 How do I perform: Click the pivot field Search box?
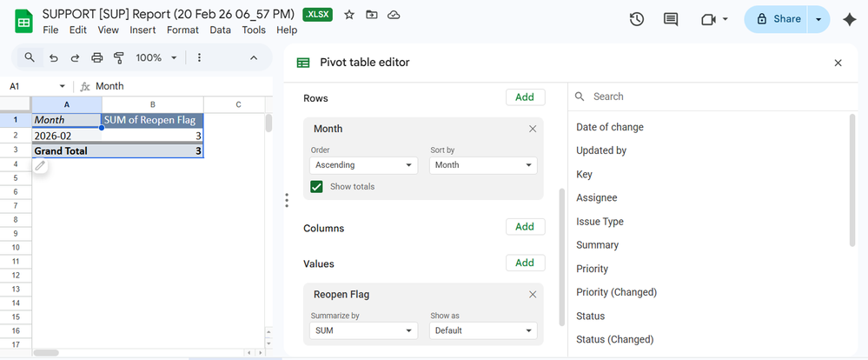click(x=712, y=97)
